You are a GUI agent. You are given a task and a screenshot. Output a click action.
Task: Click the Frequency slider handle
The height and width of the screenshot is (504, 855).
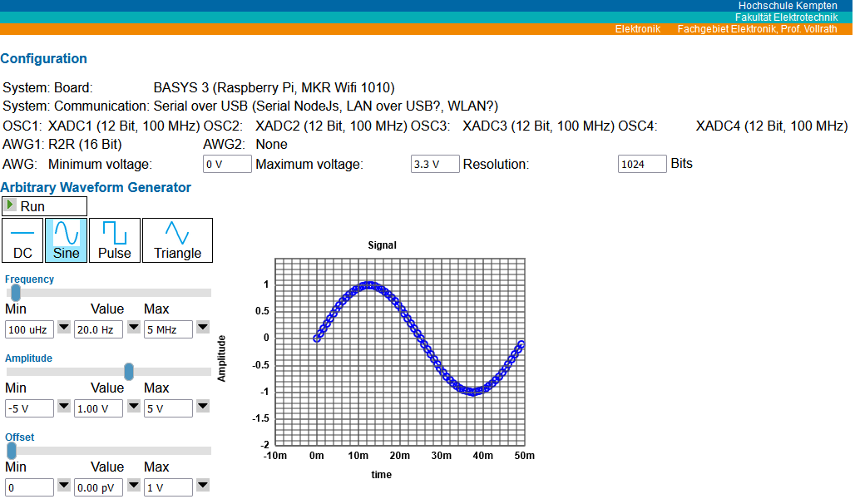pos(15,292)
